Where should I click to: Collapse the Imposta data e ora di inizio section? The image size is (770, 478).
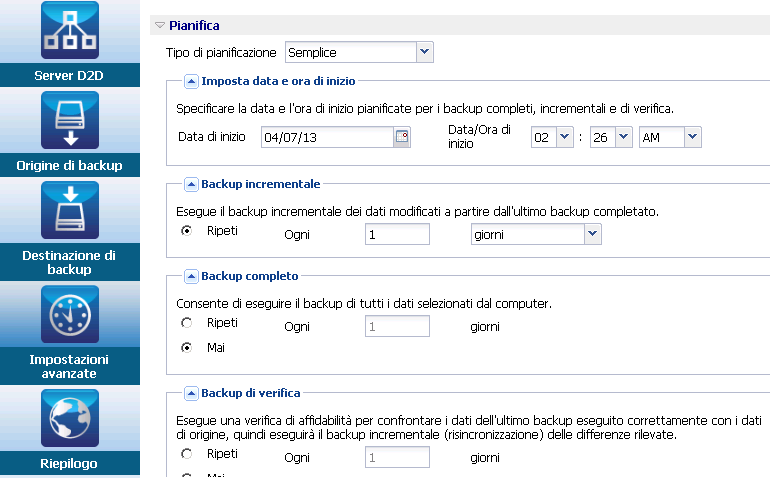(x=191, y=81)
